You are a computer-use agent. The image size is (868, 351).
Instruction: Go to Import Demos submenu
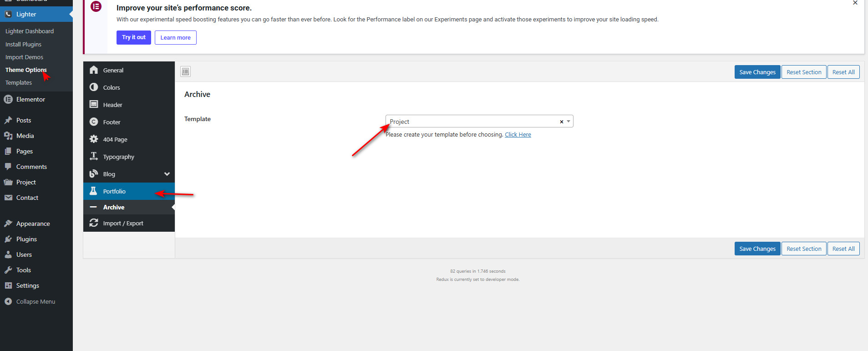pyautogui.click(x=24, y=57)
